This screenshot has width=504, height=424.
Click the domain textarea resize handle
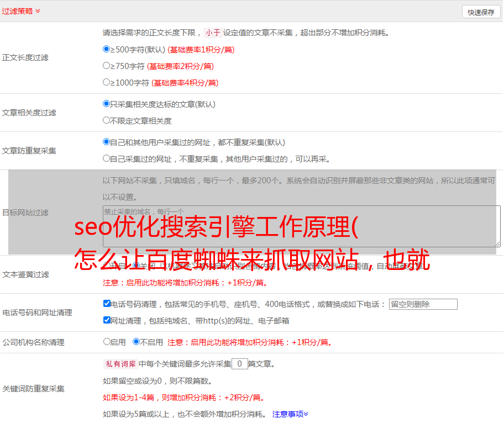497,244
